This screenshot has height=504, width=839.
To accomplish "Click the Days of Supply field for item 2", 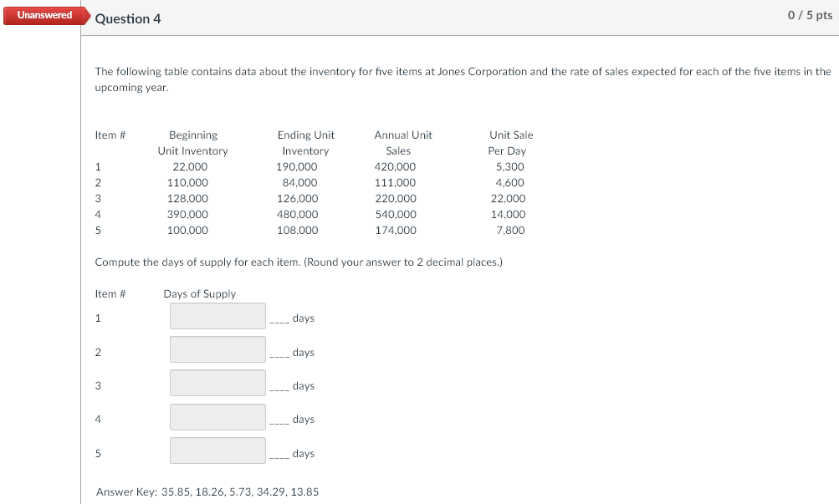I will tap(217, 349).
